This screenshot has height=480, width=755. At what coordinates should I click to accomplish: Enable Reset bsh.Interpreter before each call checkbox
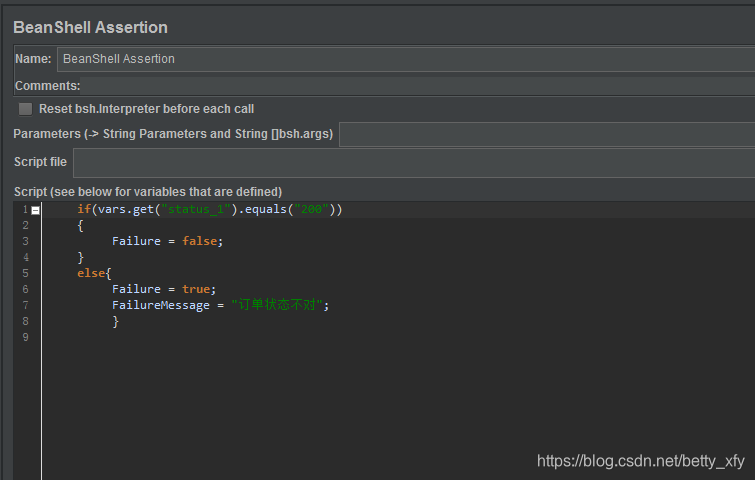26,109
